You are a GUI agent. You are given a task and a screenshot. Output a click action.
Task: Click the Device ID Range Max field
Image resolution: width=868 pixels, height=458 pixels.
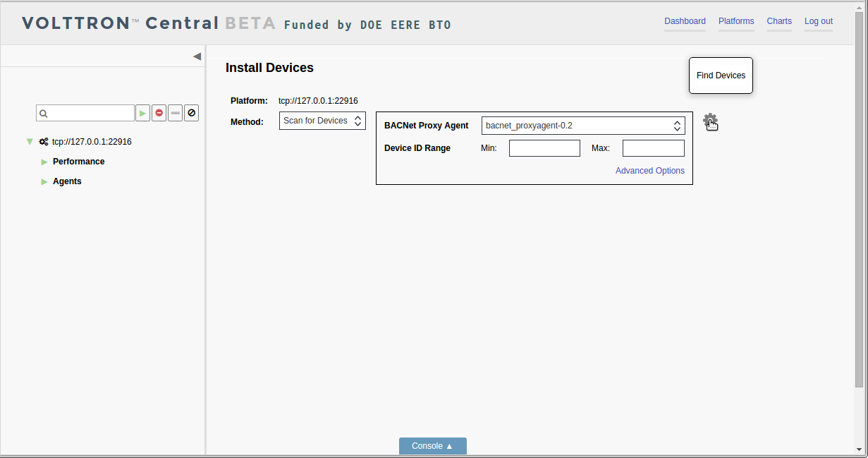654,148
